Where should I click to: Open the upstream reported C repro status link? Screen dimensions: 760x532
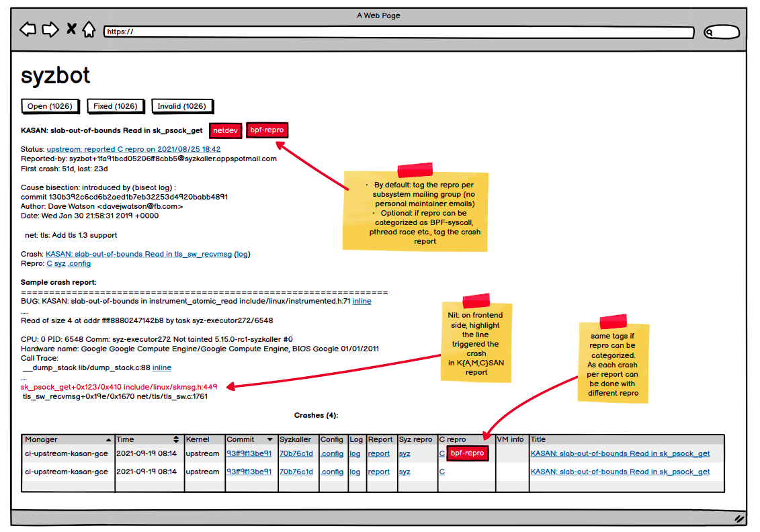point(134,149)
